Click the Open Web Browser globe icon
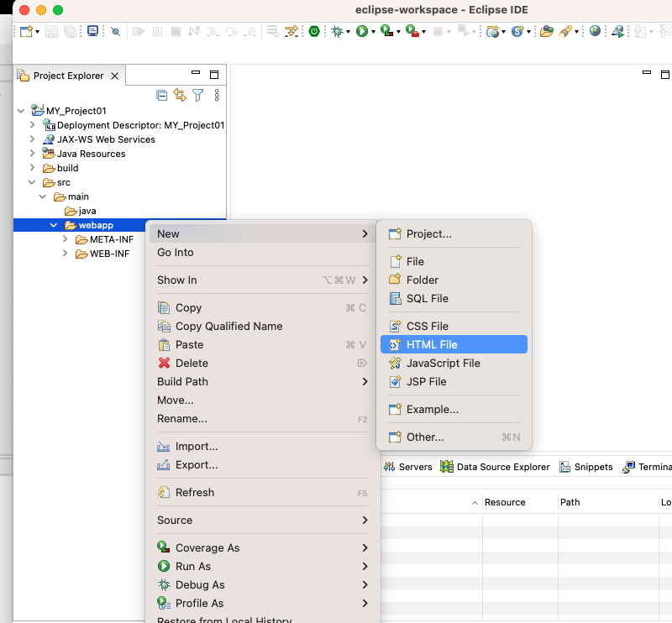 595,31
